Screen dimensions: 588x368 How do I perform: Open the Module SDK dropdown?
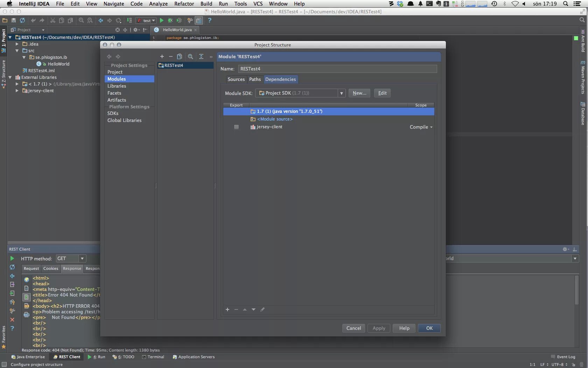pos(341,93)
